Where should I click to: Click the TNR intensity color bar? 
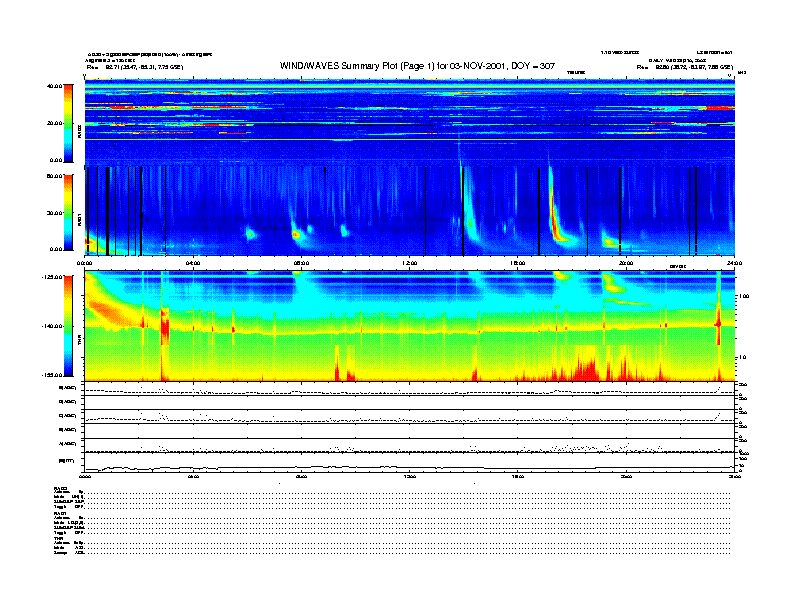[68, 326]
